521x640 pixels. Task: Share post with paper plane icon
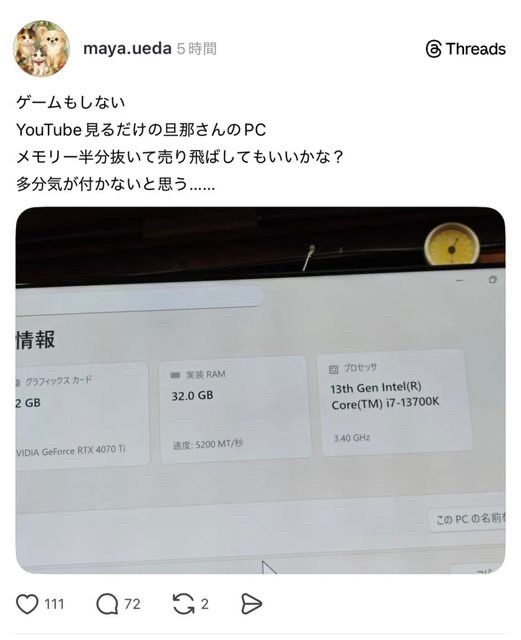pyautogui.click(x=251, y=604)
